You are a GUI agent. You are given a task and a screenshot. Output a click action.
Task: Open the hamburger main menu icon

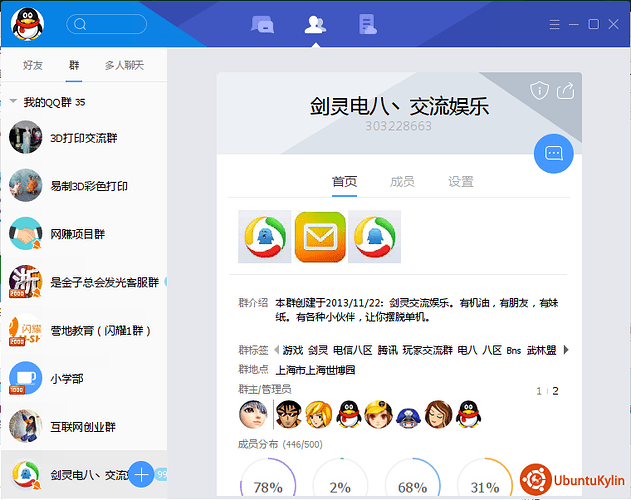point(555,25)
